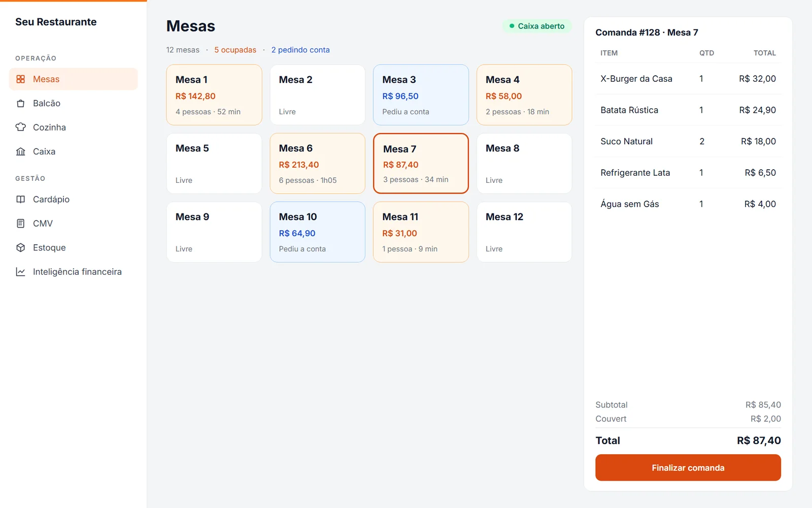The width and height of the screenshot is (812, 508).
Task: Click the Comanda #128 · Mesa 7 header
Action: [647, 33]
